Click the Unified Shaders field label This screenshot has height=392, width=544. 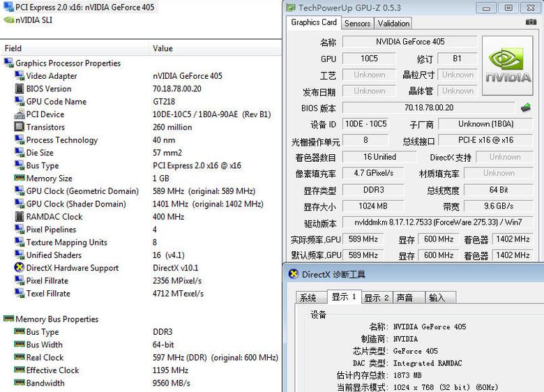pyautogui.click(x=54, y=255)
